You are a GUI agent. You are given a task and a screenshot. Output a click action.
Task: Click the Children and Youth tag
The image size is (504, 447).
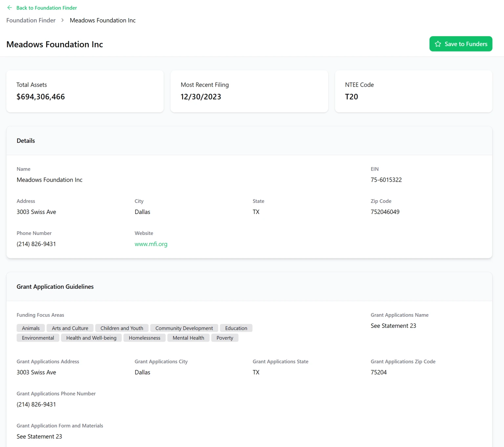(122, 328)
